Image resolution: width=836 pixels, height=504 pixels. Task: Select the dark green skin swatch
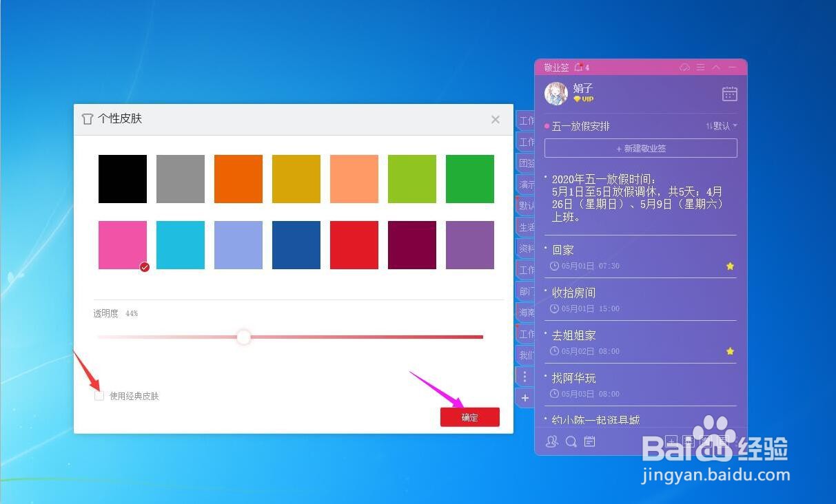pyautogui.click(x=470, y=179)
